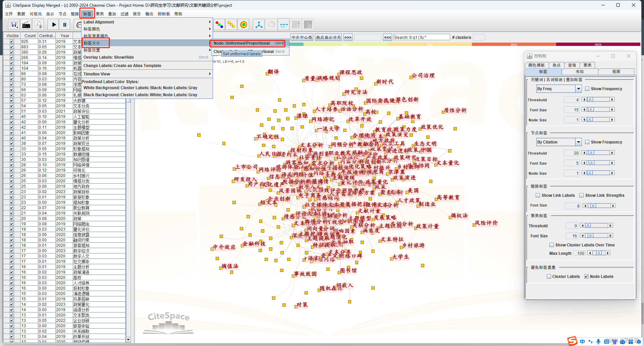644x346 pixels.
Task: Click right arrow of Max Length scrollbar
Action: [x=608, y=253]
